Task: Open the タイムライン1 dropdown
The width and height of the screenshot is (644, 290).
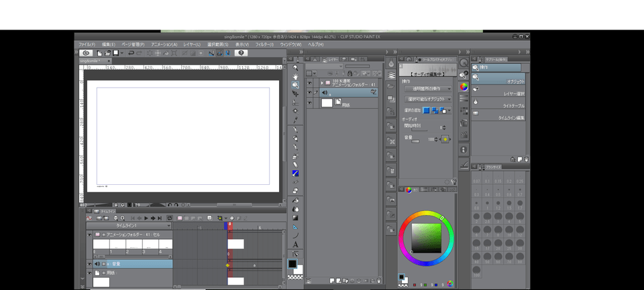Action: click(x=168, y=226)
